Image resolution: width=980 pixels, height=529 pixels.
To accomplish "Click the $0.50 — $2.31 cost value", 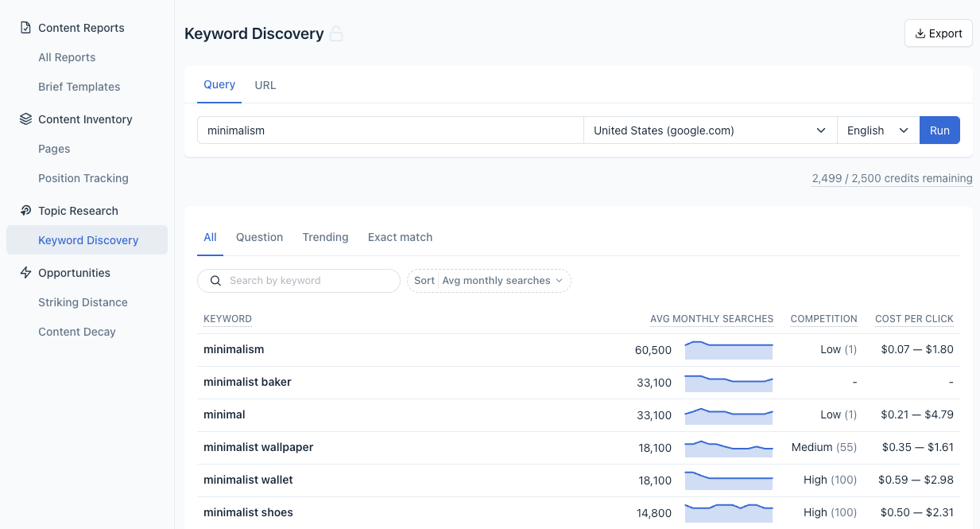I will [917, 512].
